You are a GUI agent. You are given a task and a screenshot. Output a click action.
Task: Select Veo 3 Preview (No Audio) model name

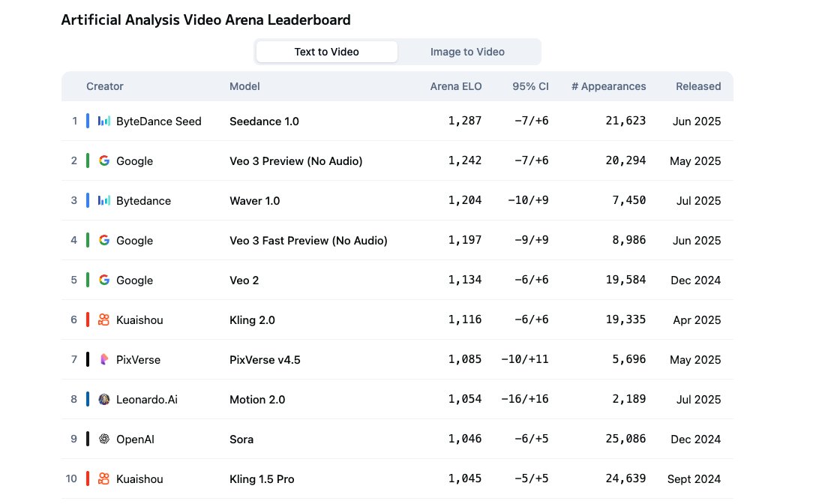[295, 161]
